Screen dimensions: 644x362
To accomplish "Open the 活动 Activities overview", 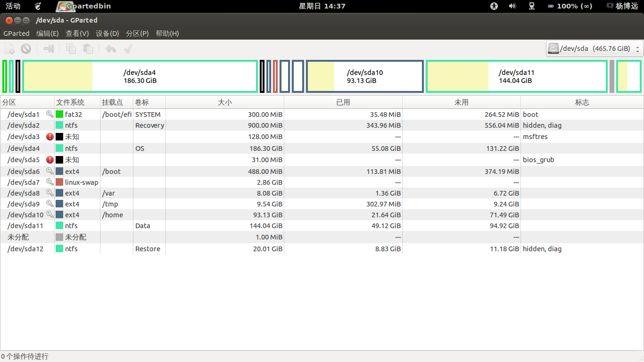I will click(13, 6).
